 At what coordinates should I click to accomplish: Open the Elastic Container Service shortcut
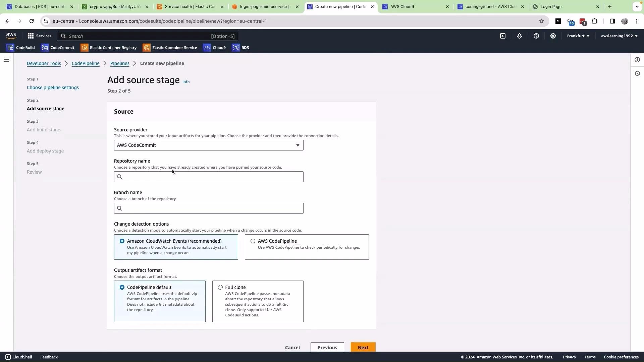[x=170, y=48]
